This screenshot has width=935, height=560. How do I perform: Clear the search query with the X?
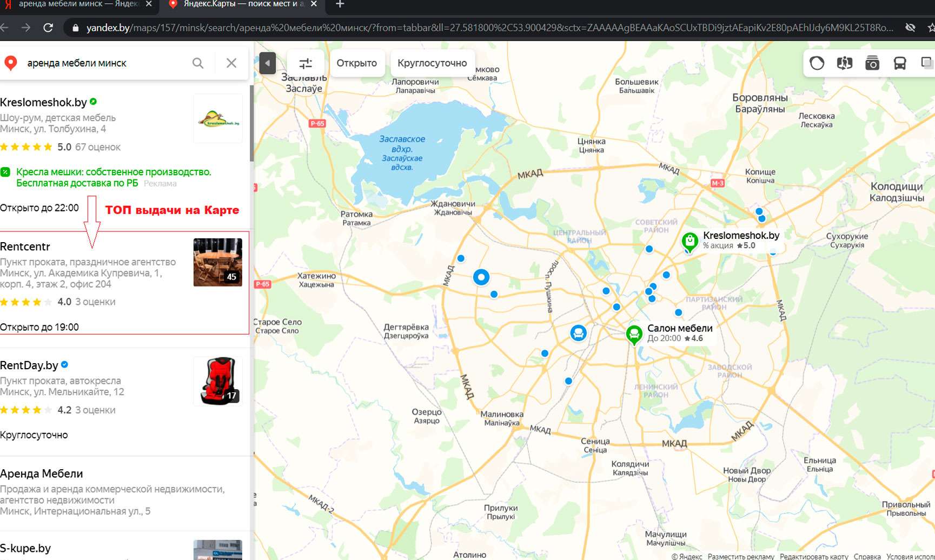tap(231, 63)
